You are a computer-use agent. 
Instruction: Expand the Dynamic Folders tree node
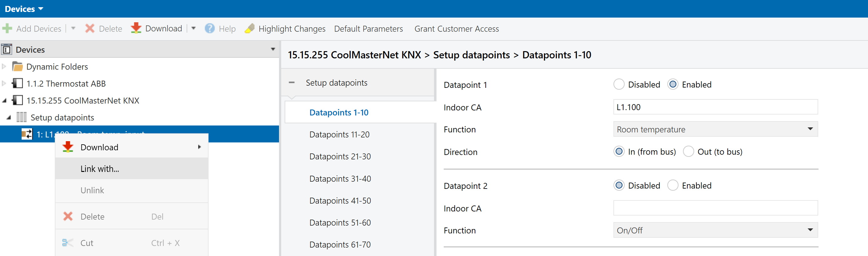[4, 66]
